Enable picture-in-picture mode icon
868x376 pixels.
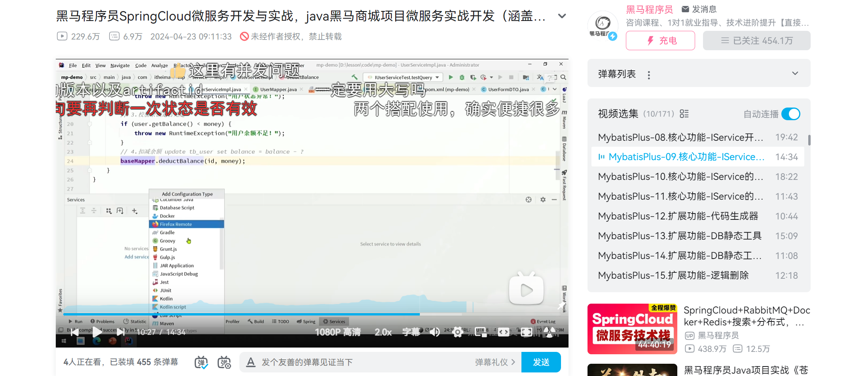(481, 332)
